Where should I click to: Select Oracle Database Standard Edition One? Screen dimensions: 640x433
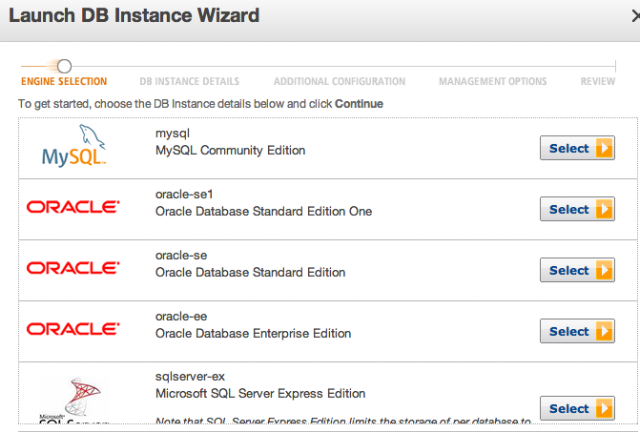pos(577,209)
